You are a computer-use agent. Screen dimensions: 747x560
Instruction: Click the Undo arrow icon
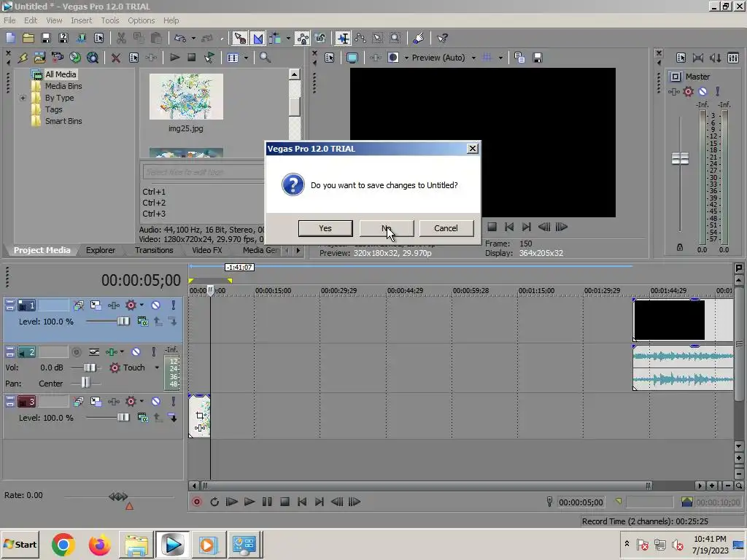click(180, 38)
